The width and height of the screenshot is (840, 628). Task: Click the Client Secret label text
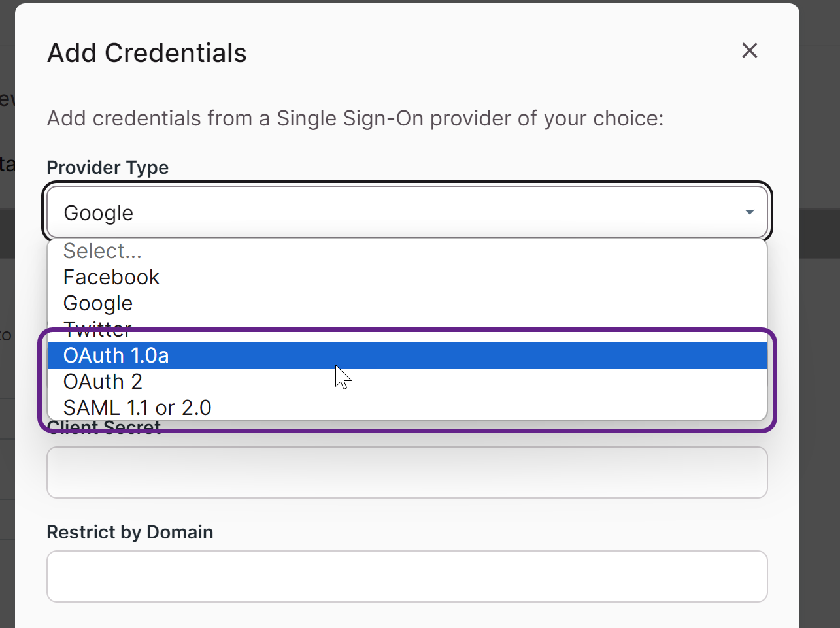[103, 427]
